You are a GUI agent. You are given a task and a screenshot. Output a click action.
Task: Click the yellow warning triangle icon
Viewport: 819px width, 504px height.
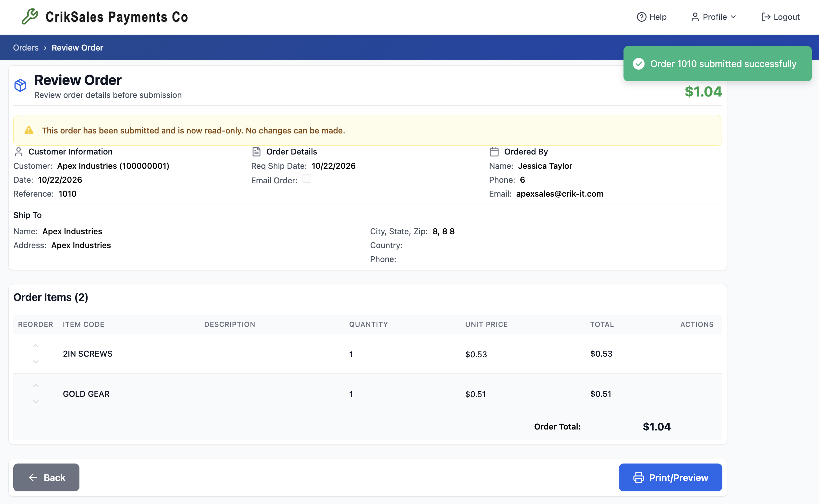29,130
